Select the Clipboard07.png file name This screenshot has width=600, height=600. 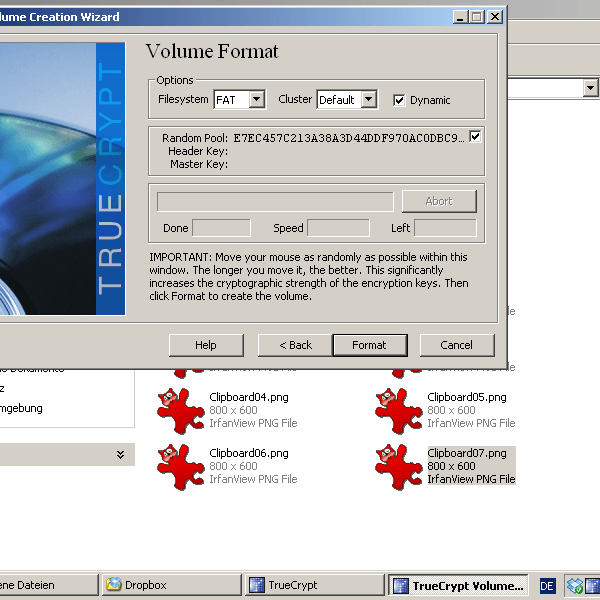pos(467,453)
